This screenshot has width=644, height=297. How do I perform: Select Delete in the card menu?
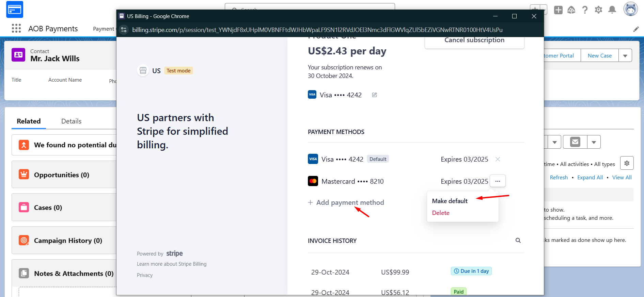[441, 213]
